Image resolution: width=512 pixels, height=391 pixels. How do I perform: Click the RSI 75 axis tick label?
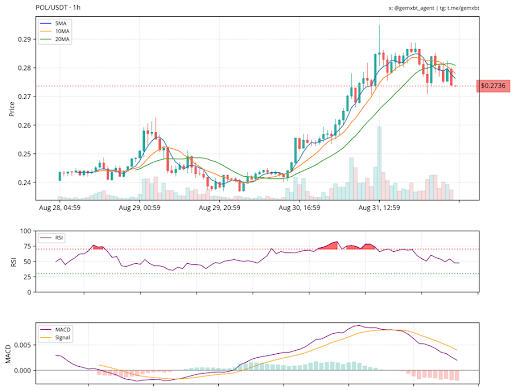[x=26, y=247]
